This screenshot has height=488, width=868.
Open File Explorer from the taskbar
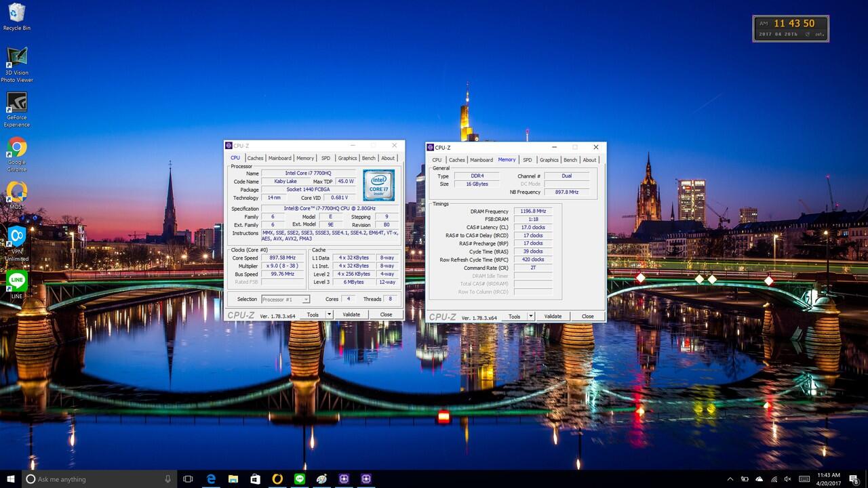pyautogui.click(x=233, y=479)
